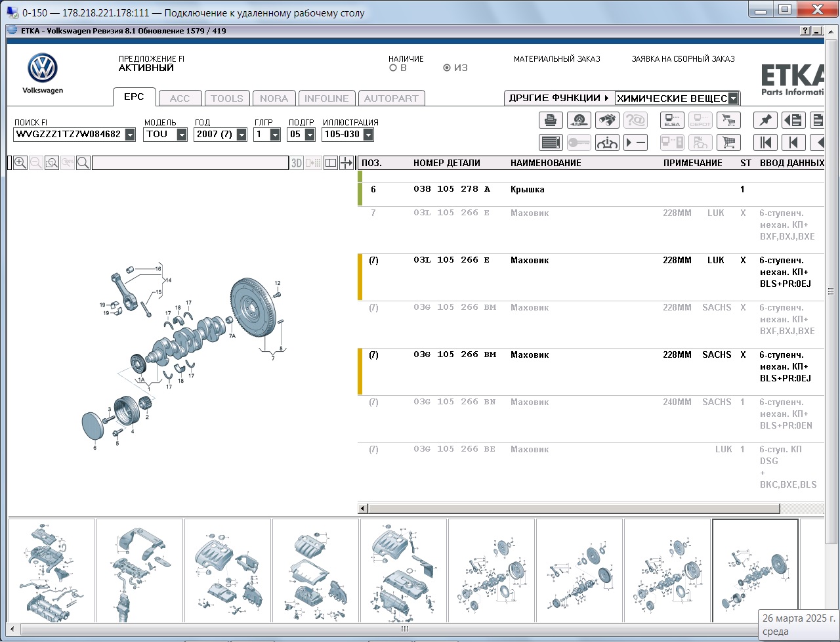The height and width of the screenshot is (642, 840).
Task: Click the plain magnifier search icon
Action: 83,163
